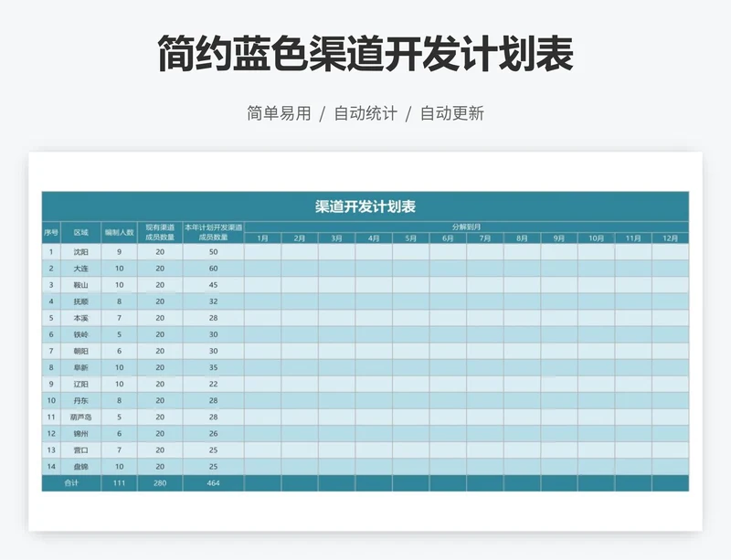Click the 合计 totals label
The width and height of the screenshot is (731, 560).
click(71, 483)
